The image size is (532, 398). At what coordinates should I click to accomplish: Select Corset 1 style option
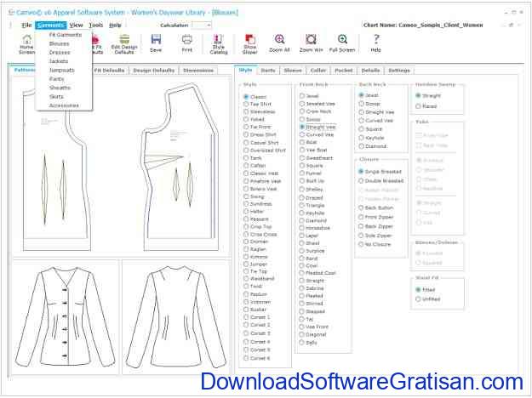pos(257,317)
